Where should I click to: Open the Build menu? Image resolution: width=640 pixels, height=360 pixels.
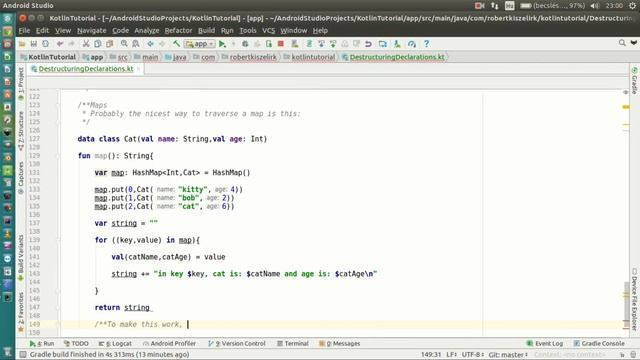(207, 31)
